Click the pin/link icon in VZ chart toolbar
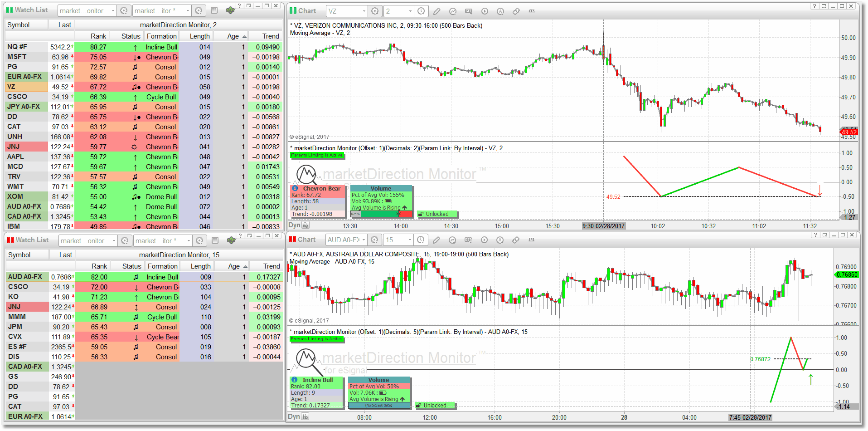 [516, 11]
